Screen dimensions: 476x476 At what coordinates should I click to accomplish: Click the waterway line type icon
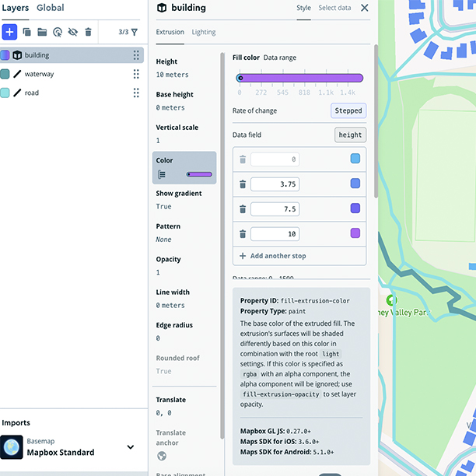(17, 74)
